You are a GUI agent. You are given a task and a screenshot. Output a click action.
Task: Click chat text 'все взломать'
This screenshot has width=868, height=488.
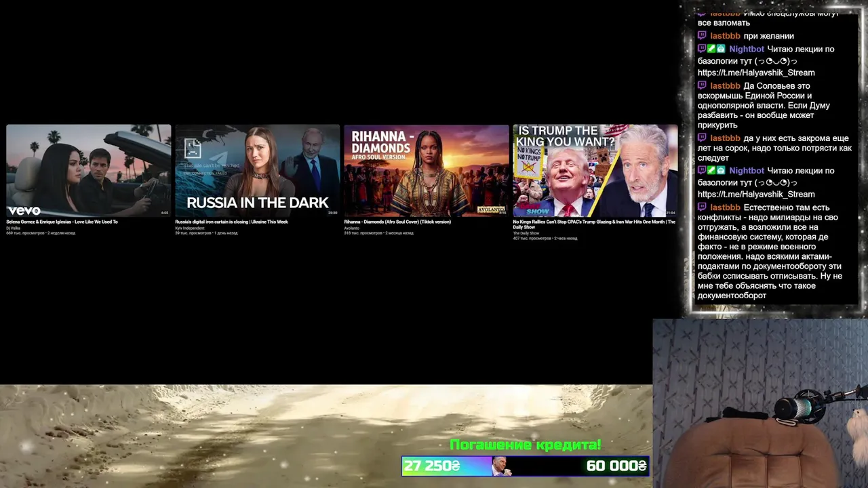(x=724, y=23)
